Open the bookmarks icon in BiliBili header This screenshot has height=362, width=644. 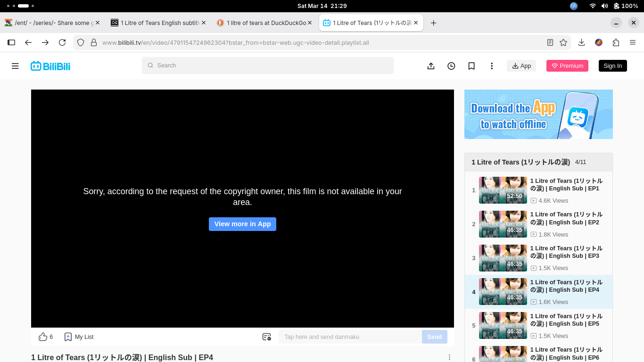pyautogui.click(x=471, y=66)
